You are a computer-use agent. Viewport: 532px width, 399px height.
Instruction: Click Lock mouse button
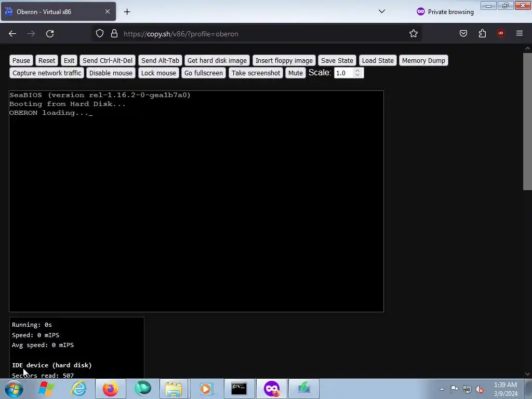click(x=158, y=73)
